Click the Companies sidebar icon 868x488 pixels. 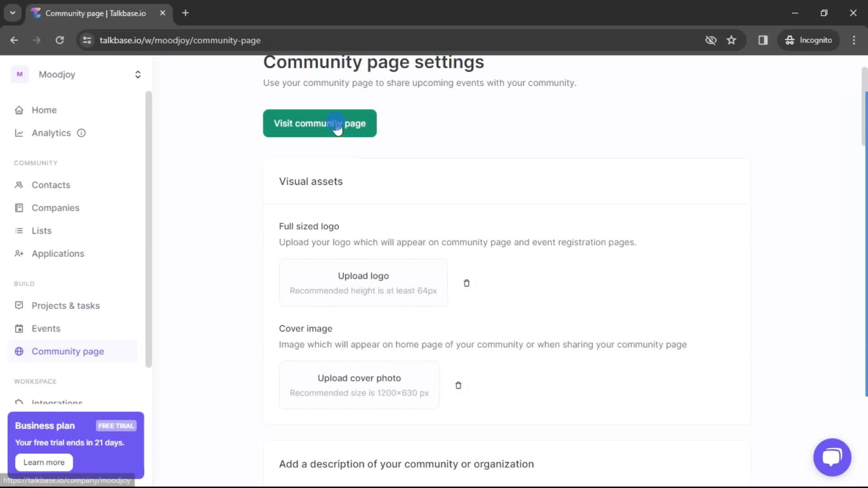coord(19,207)
